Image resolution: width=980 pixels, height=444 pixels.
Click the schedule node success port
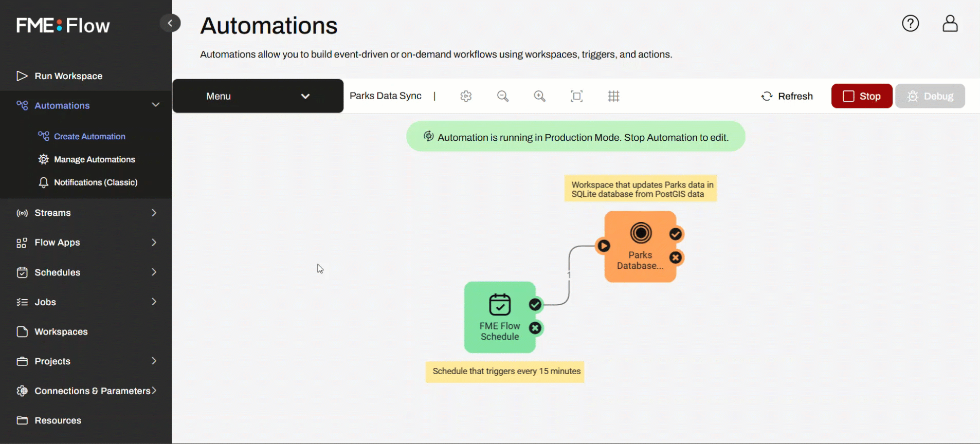(x=535, y=305)
